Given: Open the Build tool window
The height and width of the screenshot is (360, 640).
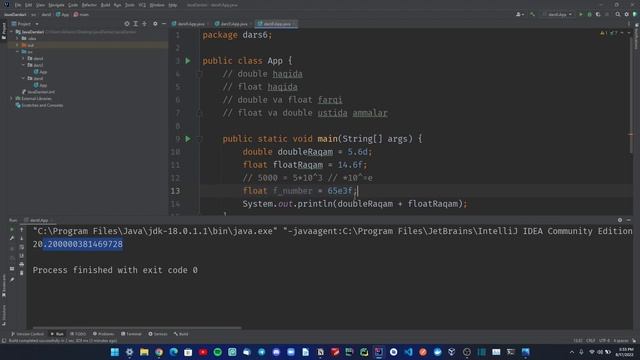Looking at the screenshot, I should click(x=181, y=334).
